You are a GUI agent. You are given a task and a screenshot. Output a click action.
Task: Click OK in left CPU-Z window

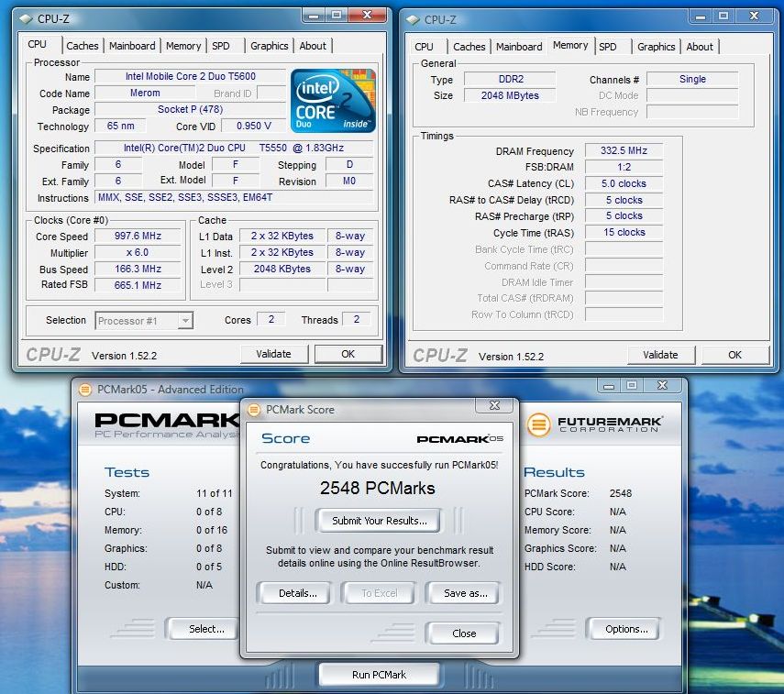[348, 354]
